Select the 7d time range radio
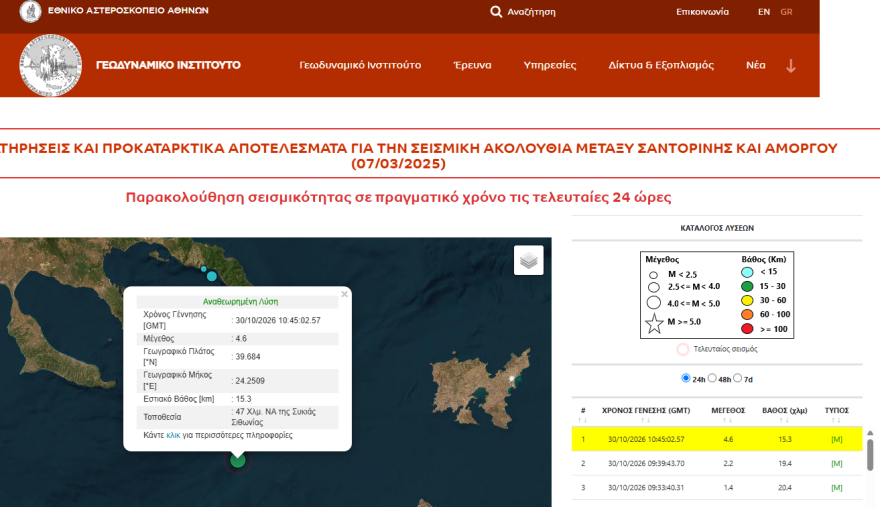The height and width of the screenshot is (507, 880). pyautogui.click(x=737, y=378)
